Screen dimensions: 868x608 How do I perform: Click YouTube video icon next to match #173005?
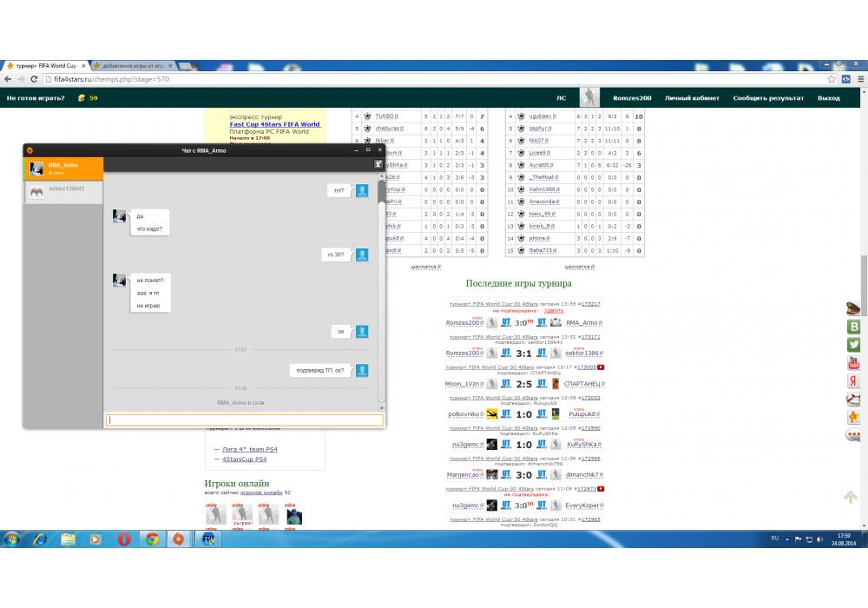pyautogui.click(x=602, y=367)
